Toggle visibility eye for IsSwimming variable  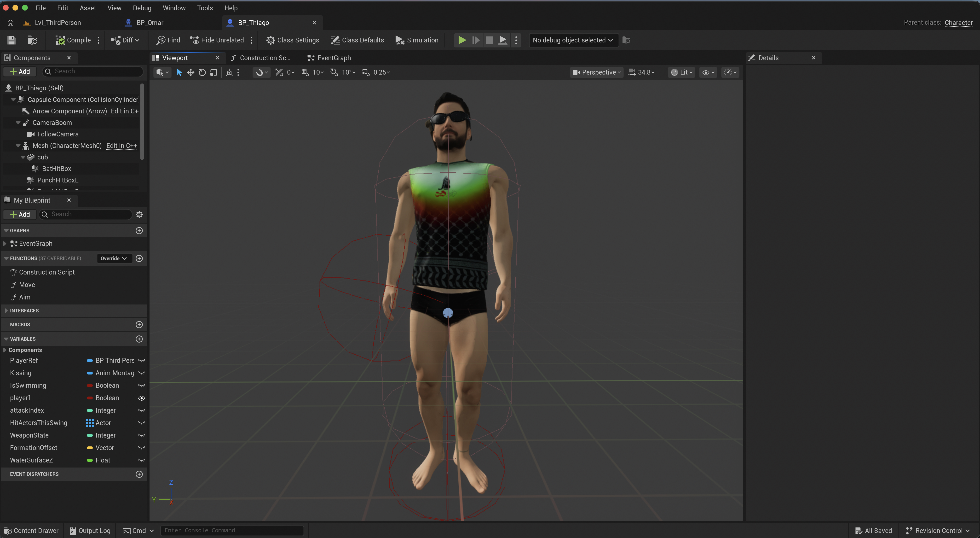tap(142, 385)
